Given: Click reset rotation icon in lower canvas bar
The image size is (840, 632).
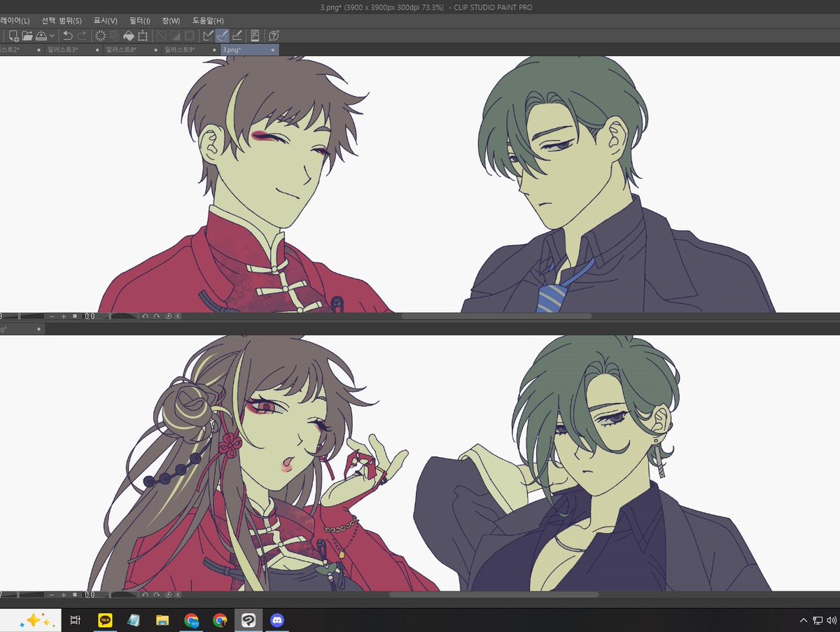Looking at the screenshot, I should (x=168, y=595).
